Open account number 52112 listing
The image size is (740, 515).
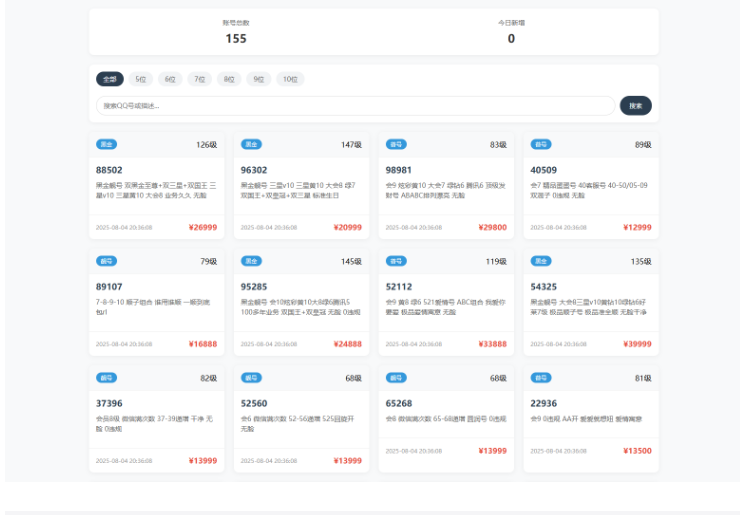[x=399, y=287]
